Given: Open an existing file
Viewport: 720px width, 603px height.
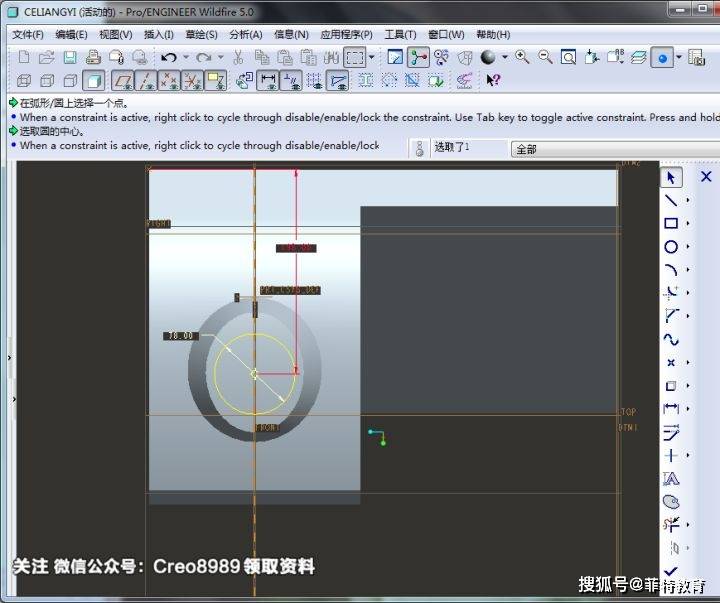Looking at the screenshot, I should click(x=46, y=57).
